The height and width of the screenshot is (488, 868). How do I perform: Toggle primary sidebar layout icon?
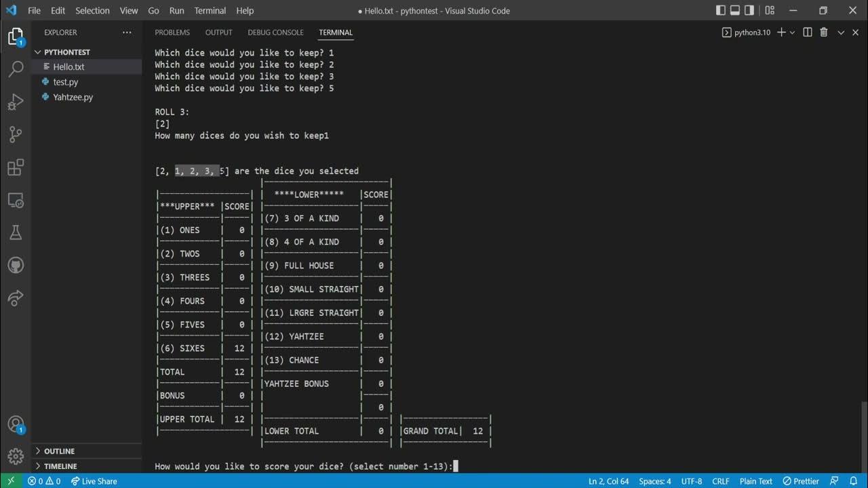pos(720,10)
